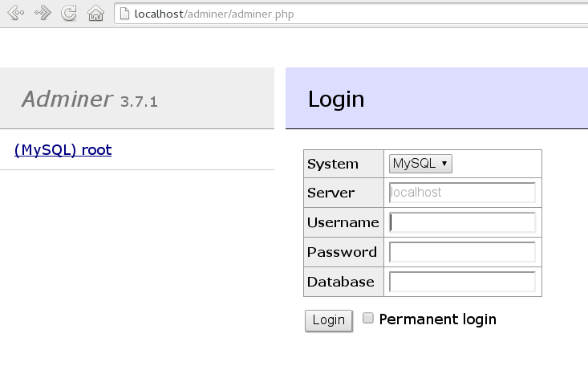
Task: Click the browser forward arrow icon
Action: click(x=43, y=13)
